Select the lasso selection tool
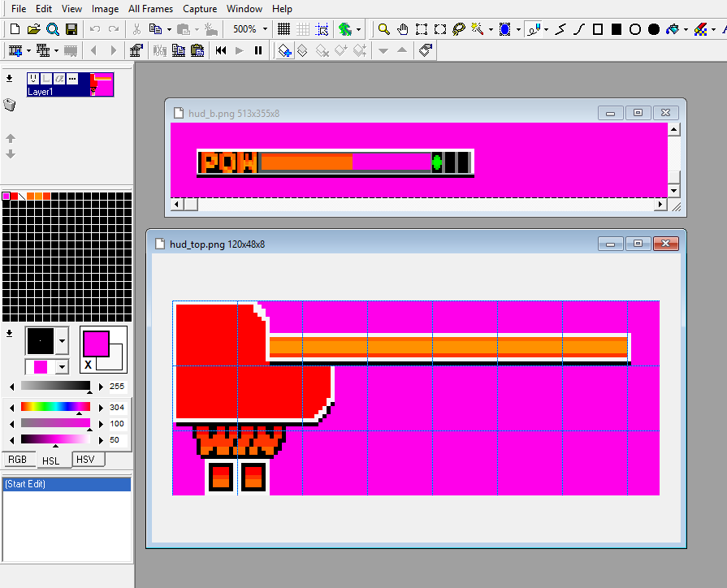This screenshot has height=588, width=727. click(457, 28)
